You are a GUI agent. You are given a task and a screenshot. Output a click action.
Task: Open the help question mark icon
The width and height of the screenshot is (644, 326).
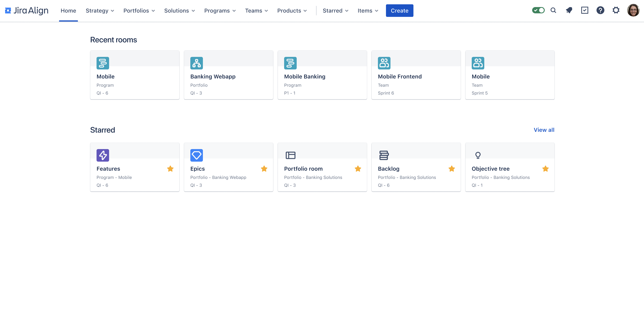(600, 11)
